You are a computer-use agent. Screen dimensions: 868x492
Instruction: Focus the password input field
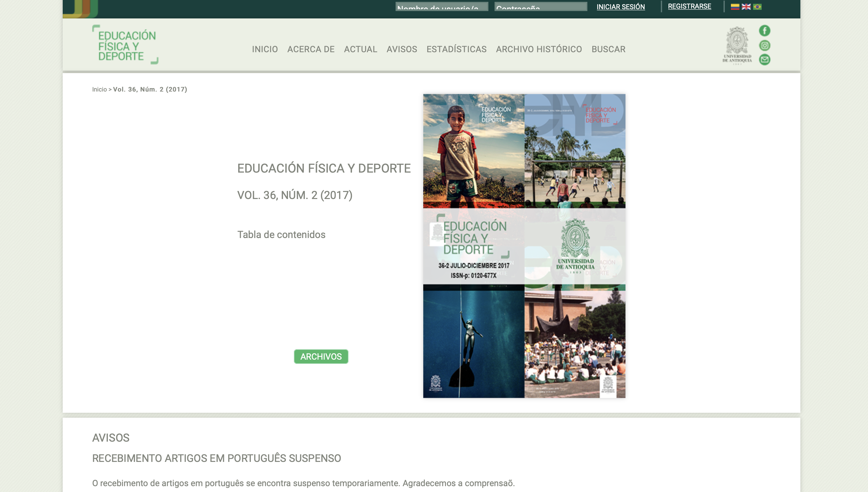541,6
